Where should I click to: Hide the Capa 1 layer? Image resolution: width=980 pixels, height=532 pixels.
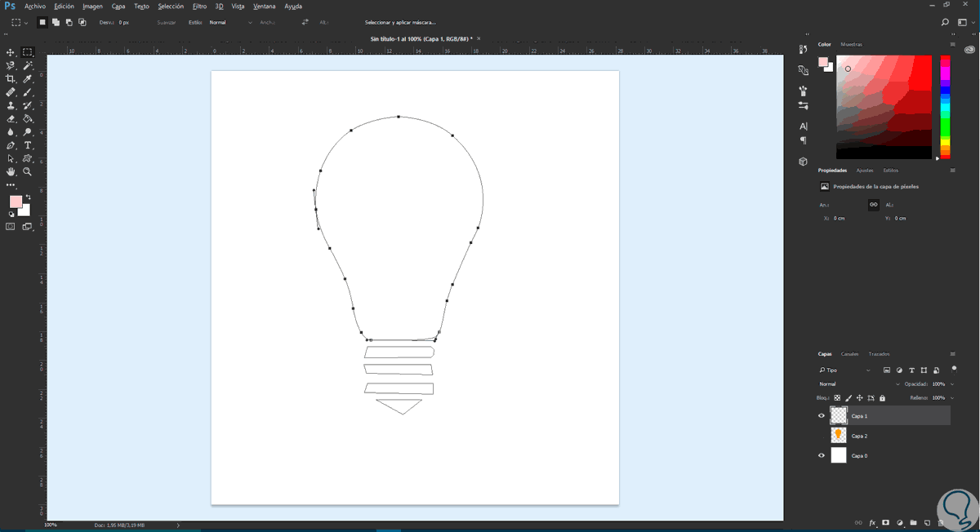tap(822, 415)
